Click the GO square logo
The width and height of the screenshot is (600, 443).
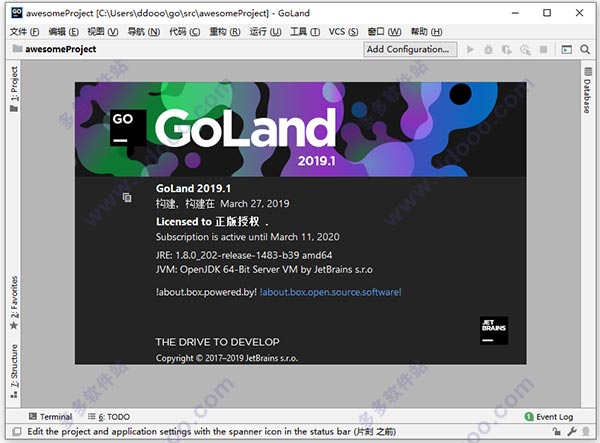pos(128,128)
